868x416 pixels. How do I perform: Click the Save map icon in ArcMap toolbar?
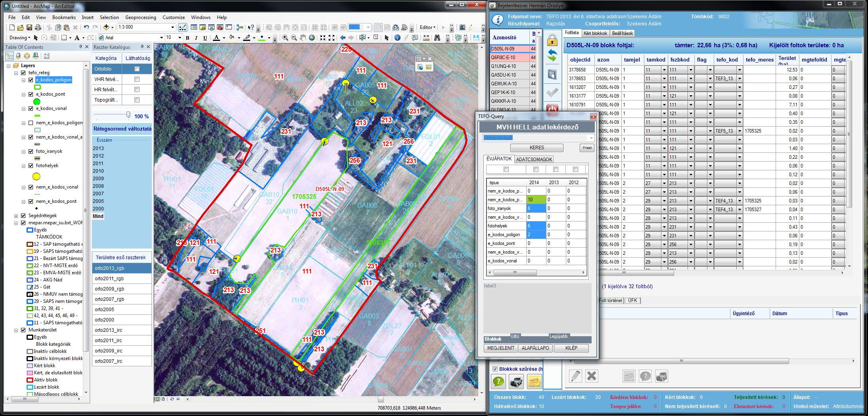[29, 27]
